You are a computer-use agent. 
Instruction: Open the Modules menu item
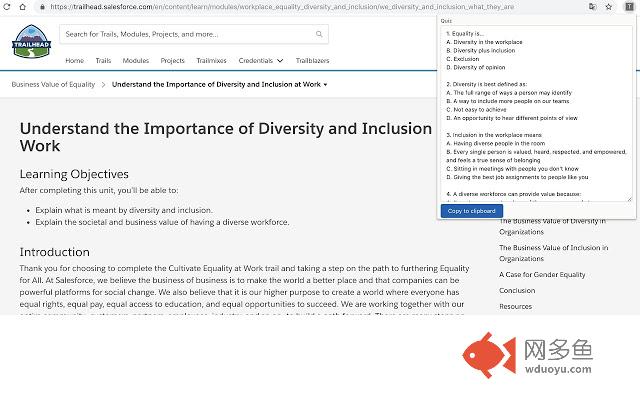click(x=136, y=60)
